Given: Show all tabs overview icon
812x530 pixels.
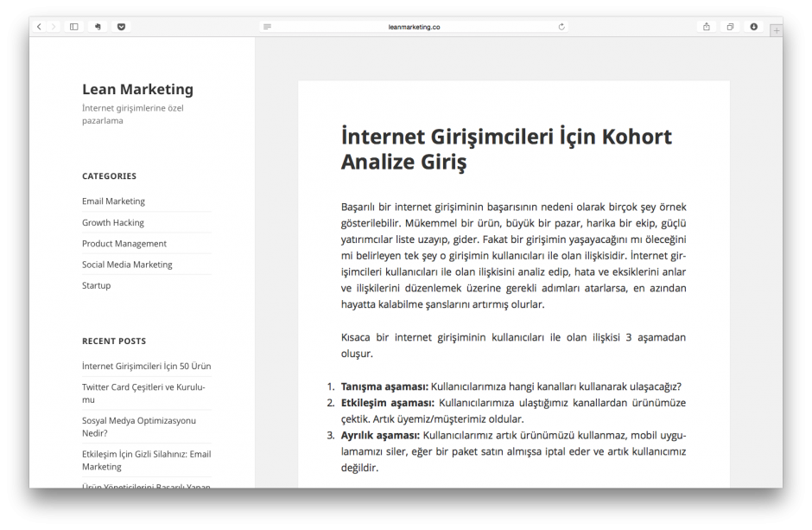Looking at the screenshot, I should tap(730, 27).
